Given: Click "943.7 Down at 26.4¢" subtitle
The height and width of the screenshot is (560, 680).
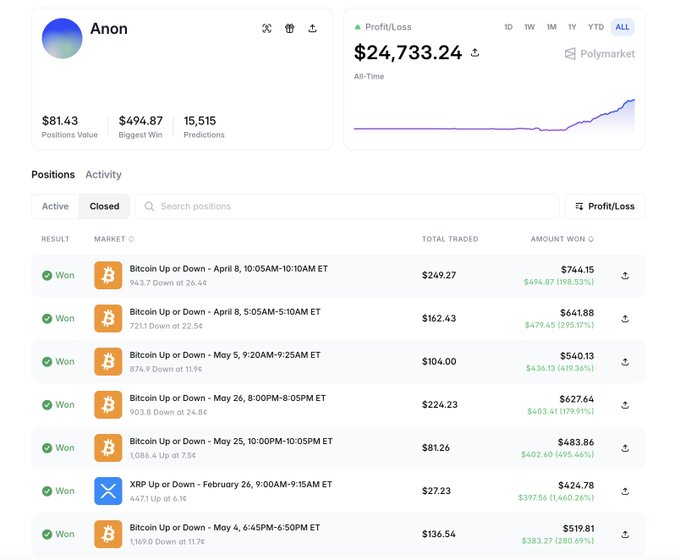Looking at the screenshot, I should [168, 283].
